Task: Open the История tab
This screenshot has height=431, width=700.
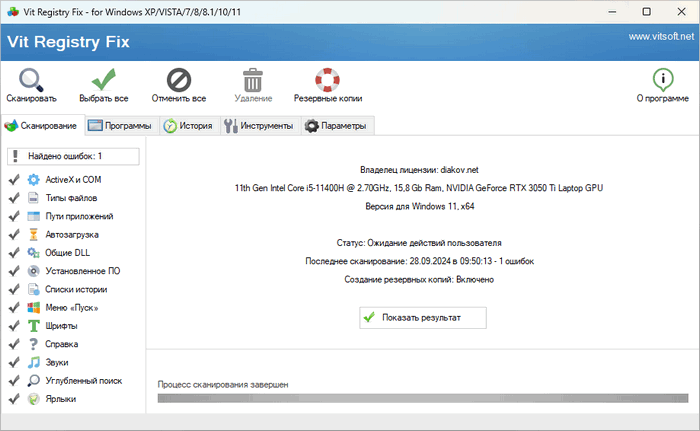Action: [x=189, y=126]
